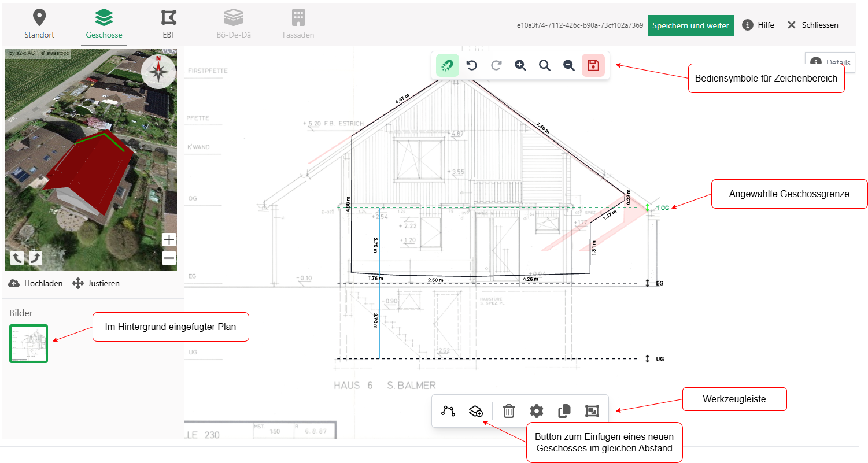Select the polygon drawing tool
The height and width of the screenshot is (463, 868).
pyautogui.click(x=448, y=411)
